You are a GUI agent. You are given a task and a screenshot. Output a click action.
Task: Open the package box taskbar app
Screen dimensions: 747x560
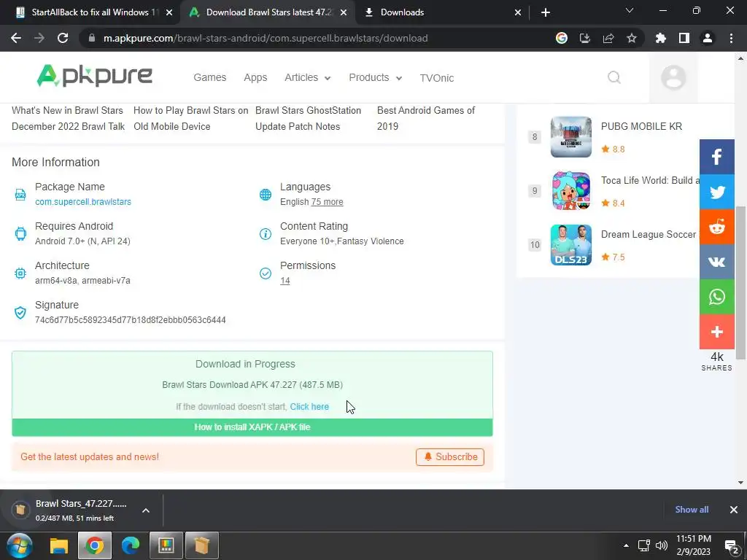pyautogui.click(x=201, y=545)
